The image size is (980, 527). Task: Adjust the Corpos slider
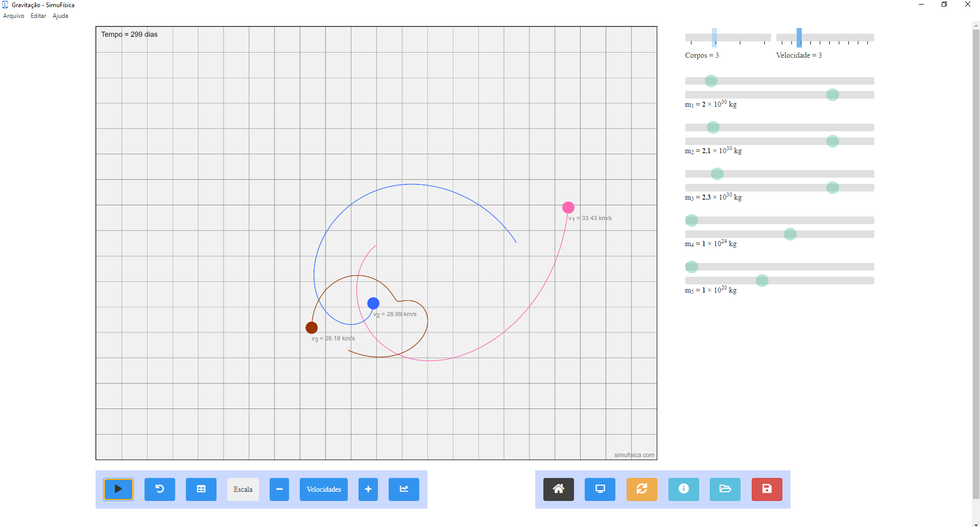click(x=714, y=37)
